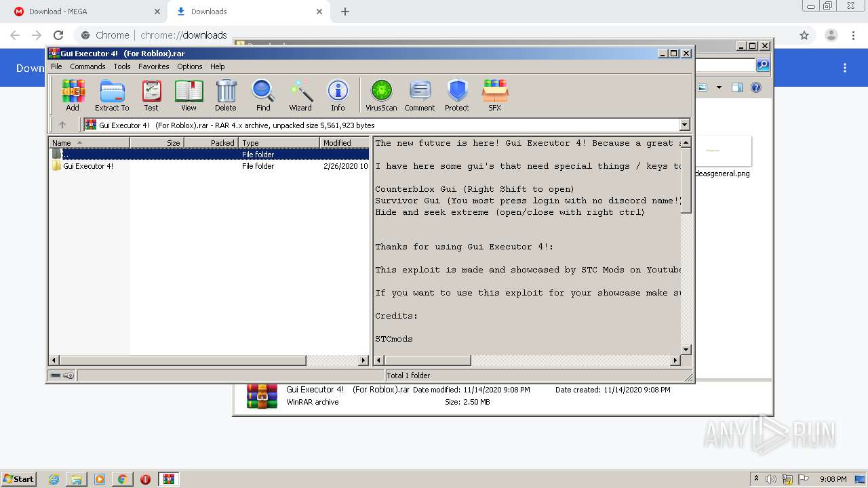868x488 pixels.
Task: Open archive Info icon
Action: [x=338, y=95]
